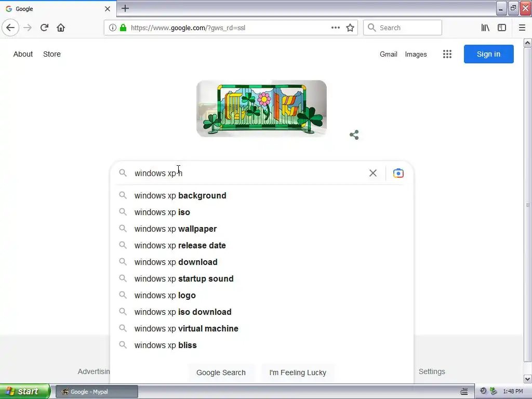532x399 pixels.
Task: Open the Google apps grid
Action: coord(447,54)
